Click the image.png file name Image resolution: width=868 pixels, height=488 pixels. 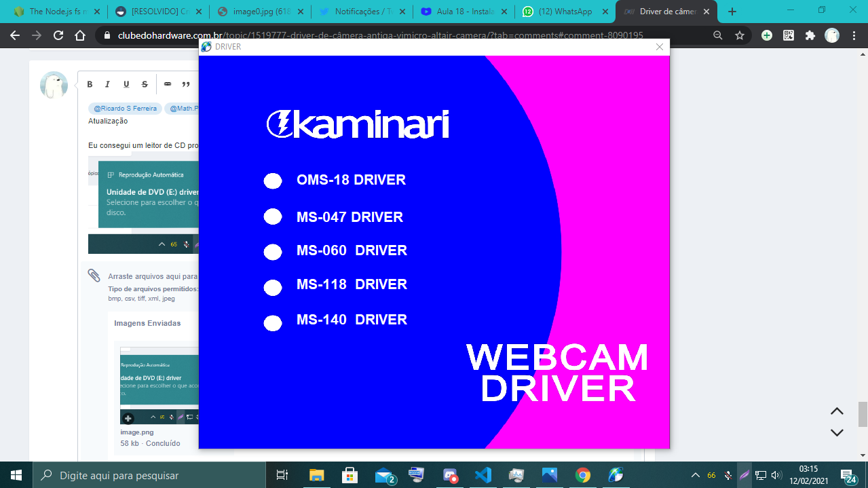pos(137,432)
